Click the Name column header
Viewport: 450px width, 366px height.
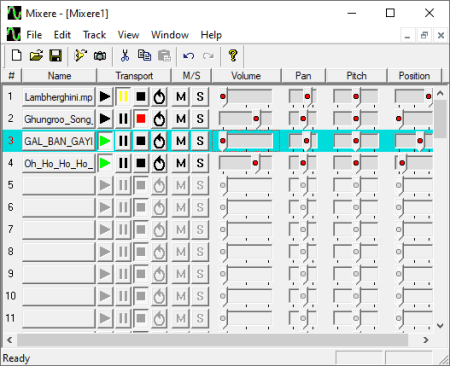pos(59,76)
